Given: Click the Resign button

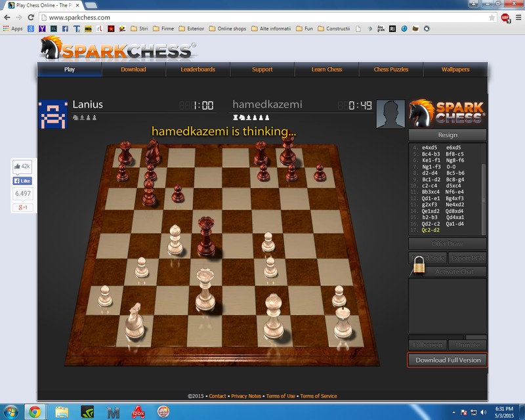Looking at the screenshot, I should 448,135.
